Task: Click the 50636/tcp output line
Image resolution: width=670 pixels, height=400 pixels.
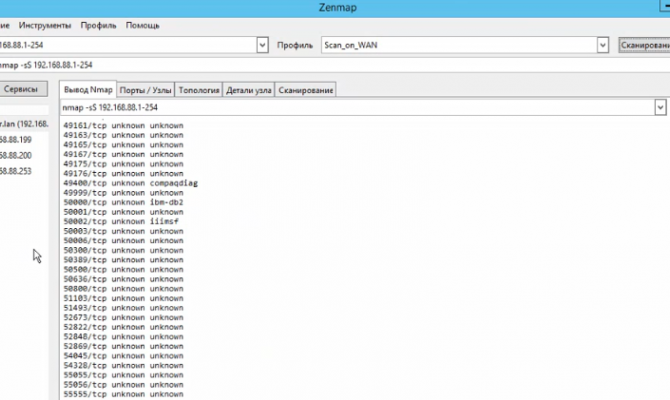Action: [x=123, y=279]
